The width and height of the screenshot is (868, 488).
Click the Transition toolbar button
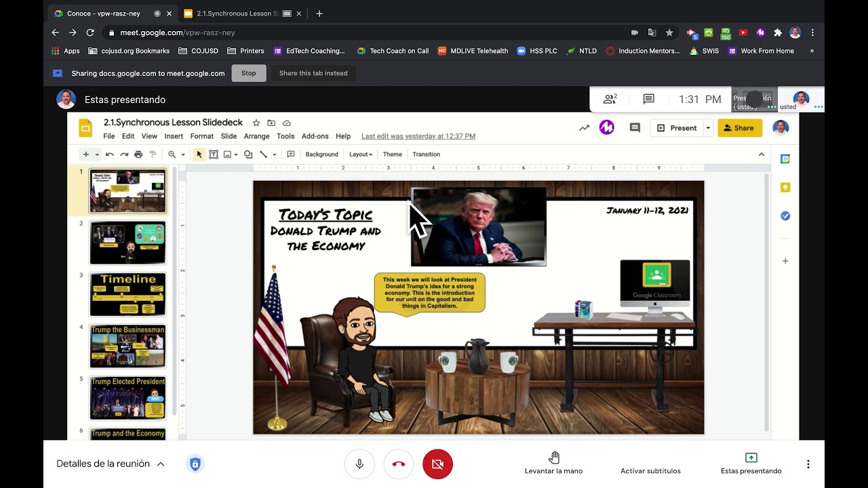[x=427, y=155]
